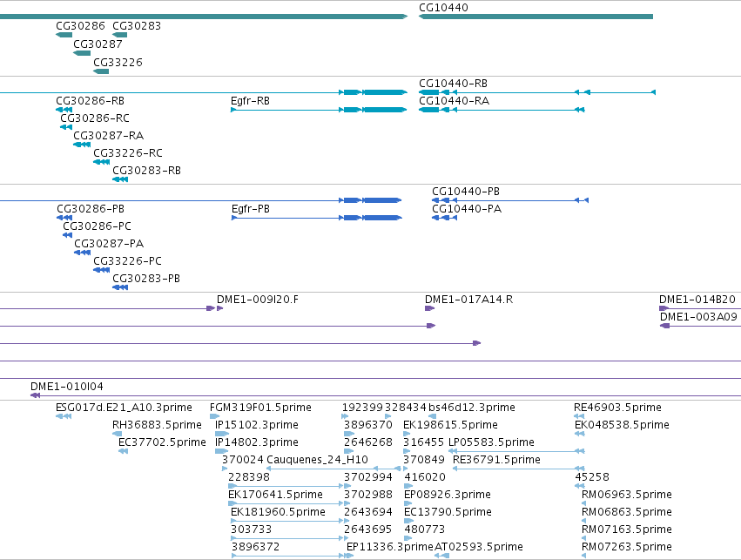
Task: Select the EK198615.5prime EST label
Action: pos(450,425)
